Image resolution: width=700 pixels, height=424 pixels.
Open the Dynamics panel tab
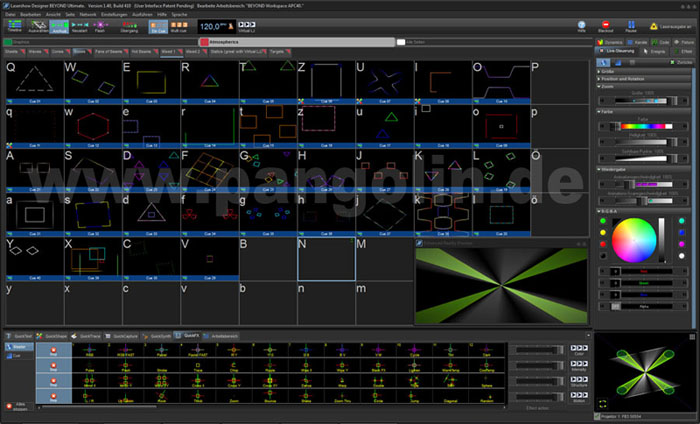[610, 42]
